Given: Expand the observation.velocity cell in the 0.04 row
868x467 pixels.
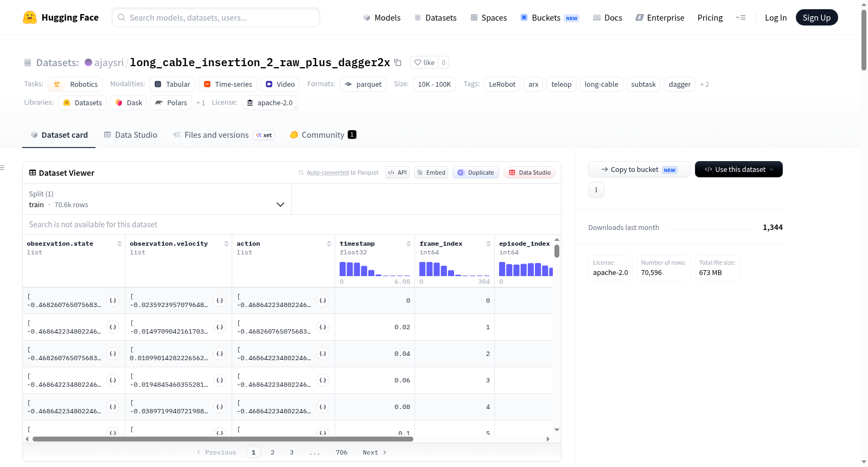Looking at the screenshot, I should (x=220, y=354).
